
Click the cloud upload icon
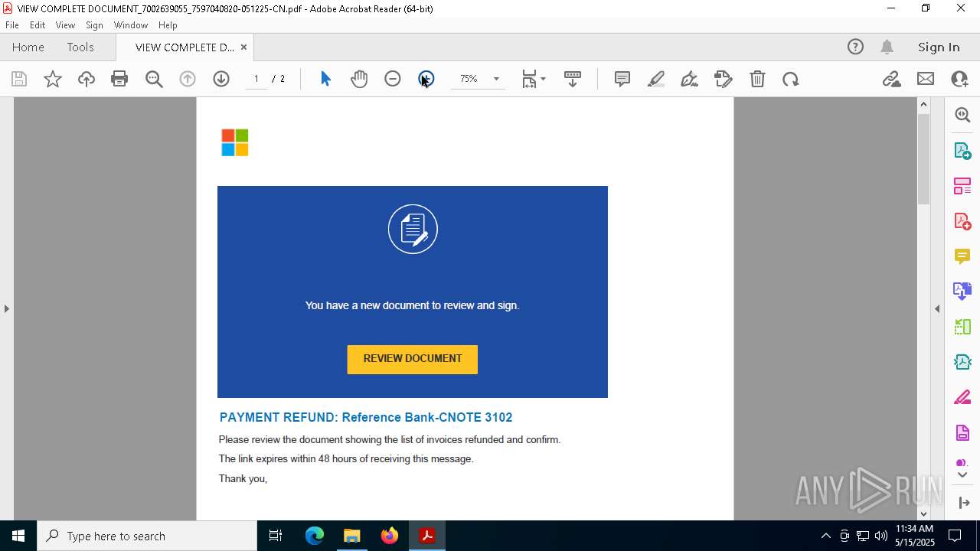click(87, 79)
